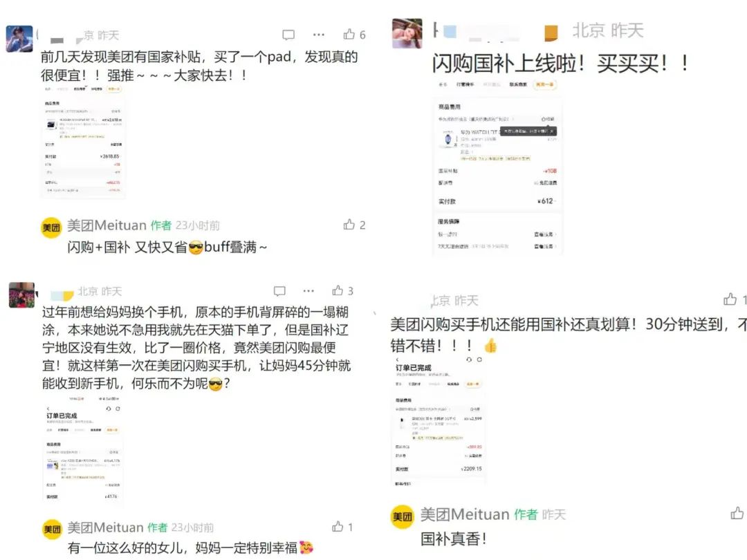This screenshot has height=560, width=747.
Task: Open 美团Meituan profile from the buff叠满 reply
Action: [107, 225]
